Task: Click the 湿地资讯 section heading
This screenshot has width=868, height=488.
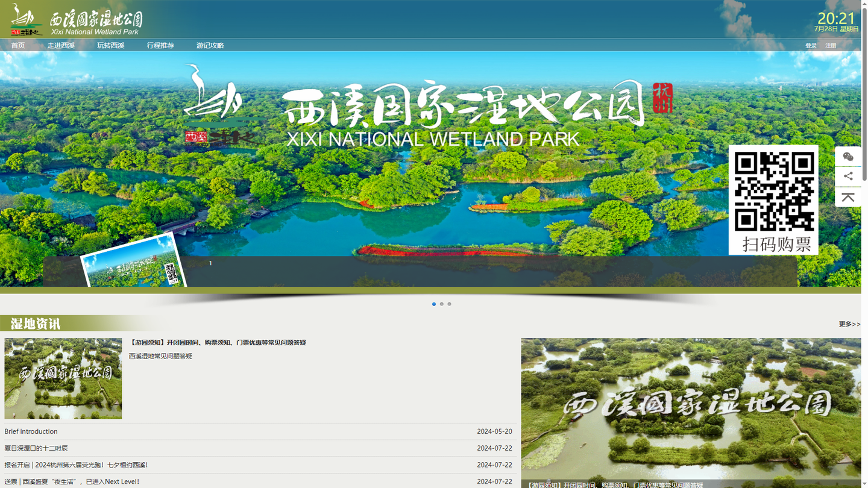Action: tap(36, 324)
